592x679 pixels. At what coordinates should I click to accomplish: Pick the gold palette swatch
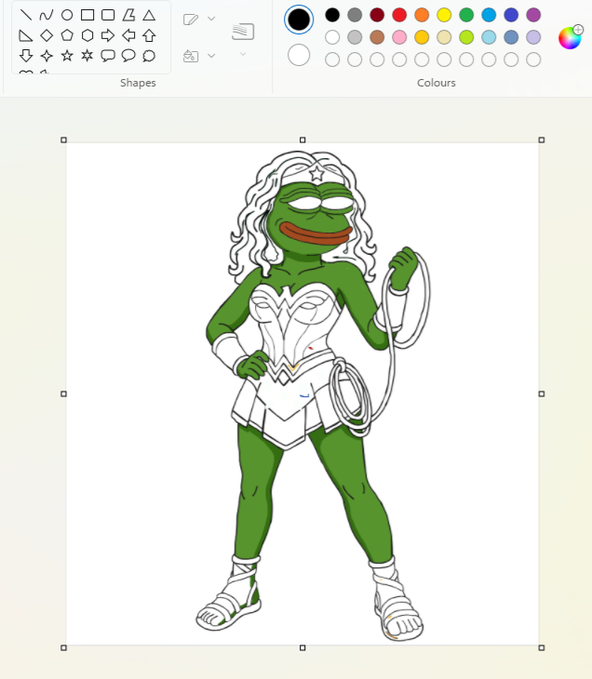[x=422, y=37]
